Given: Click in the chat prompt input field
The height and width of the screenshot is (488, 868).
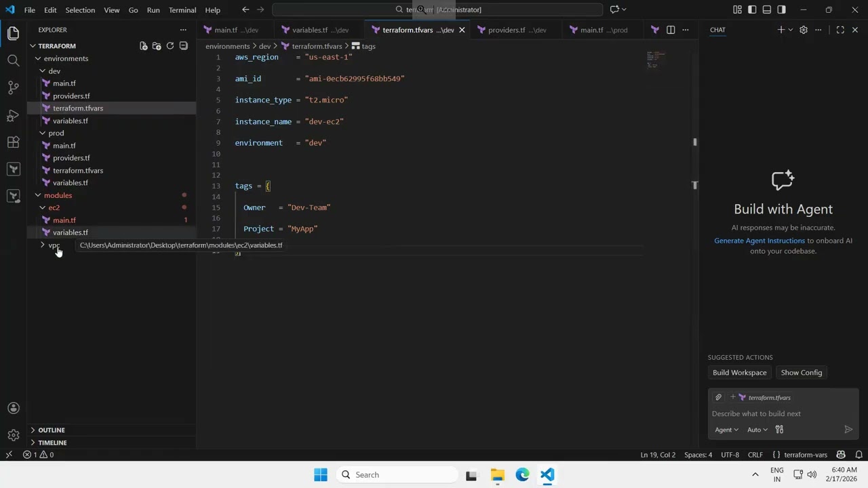Looking at the screenshot, I should pyautogui.click(x=783, y=413).
